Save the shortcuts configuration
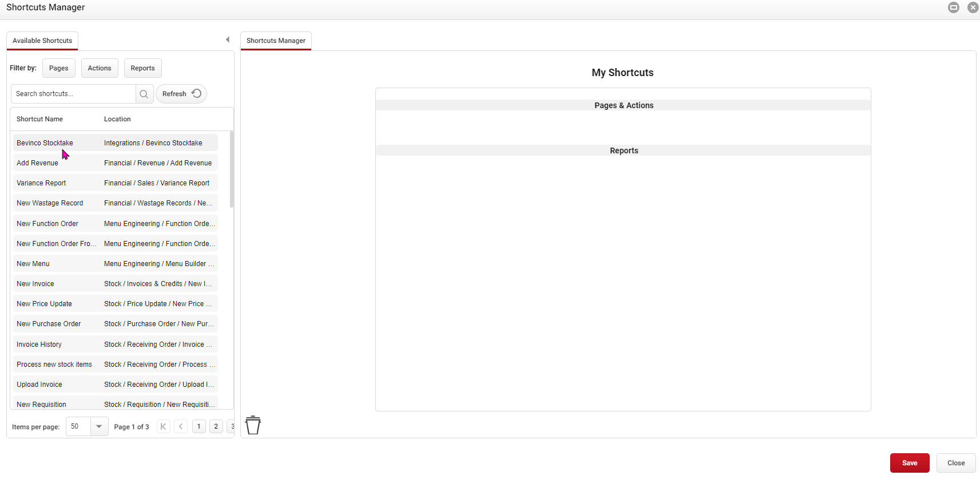The image size is (980, 479). point(909,463)
